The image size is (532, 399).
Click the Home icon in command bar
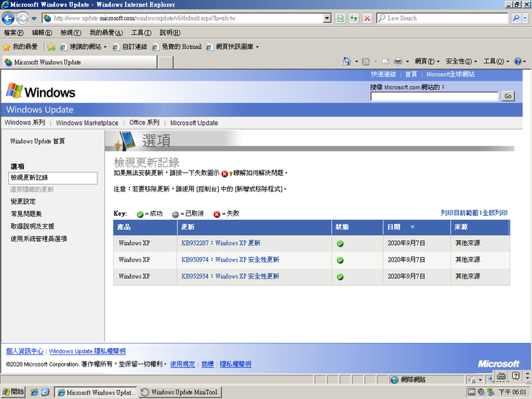pyautogui.click(x=347, y=61)
